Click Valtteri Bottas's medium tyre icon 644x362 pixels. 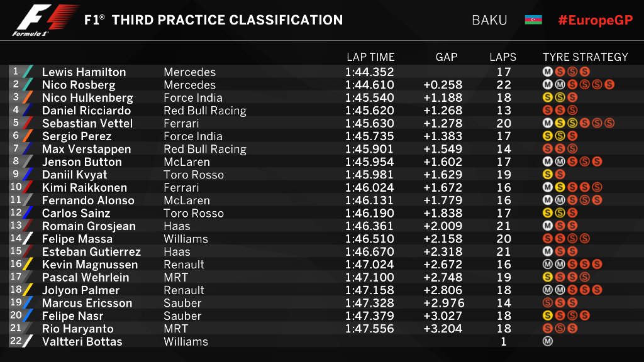click(548, 341)
